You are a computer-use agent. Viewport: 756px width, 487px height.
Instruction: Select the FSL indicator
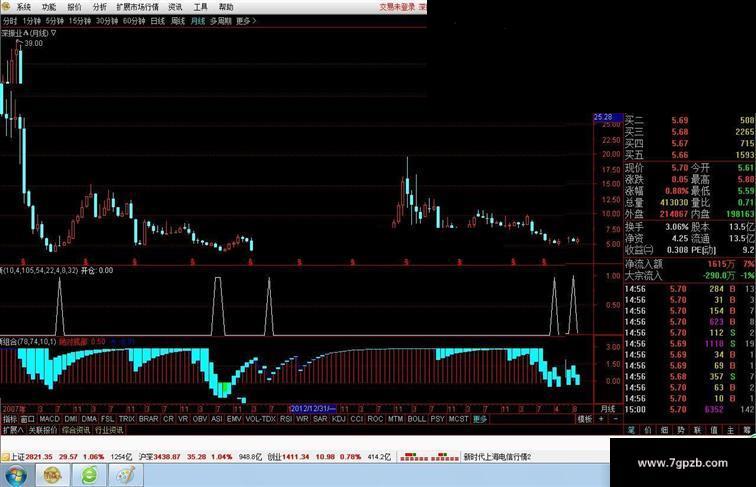point(108,419)
